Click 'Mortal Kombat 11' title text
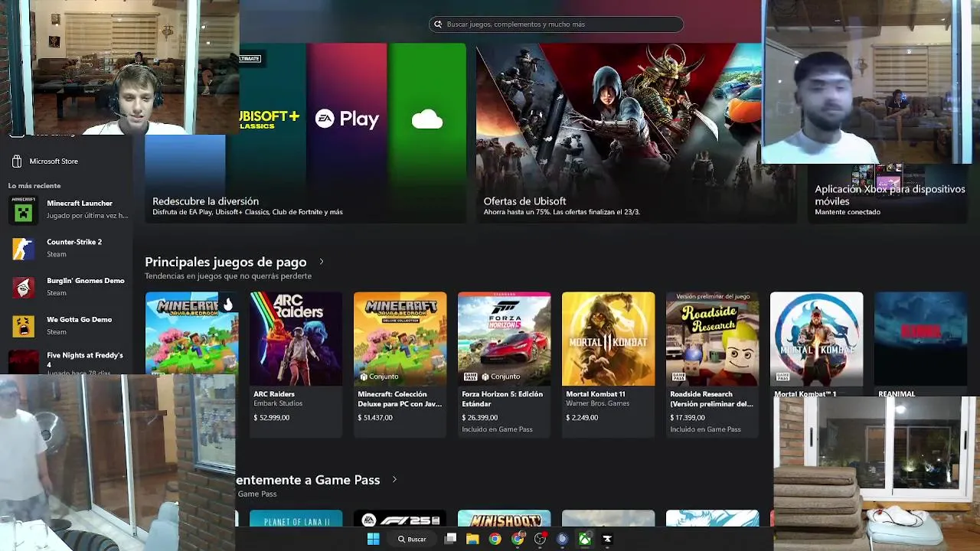The image size is (980, 551). (596, 394)
